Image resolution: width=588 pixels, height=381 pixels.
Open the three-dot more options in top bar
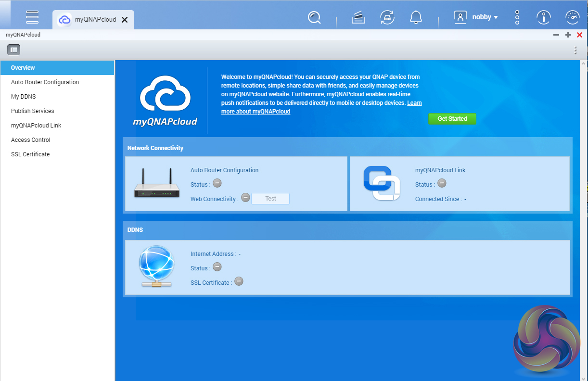(517, 17)
